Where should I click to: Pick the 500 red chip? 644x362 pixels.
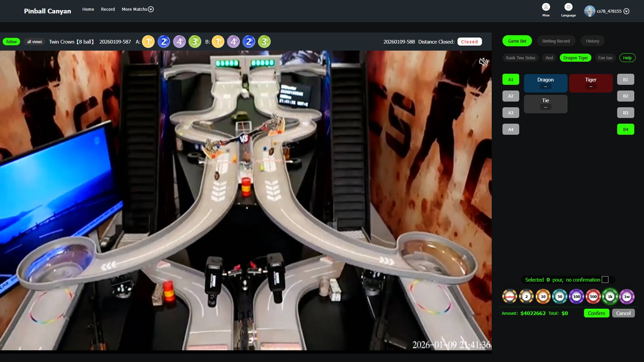593,297
